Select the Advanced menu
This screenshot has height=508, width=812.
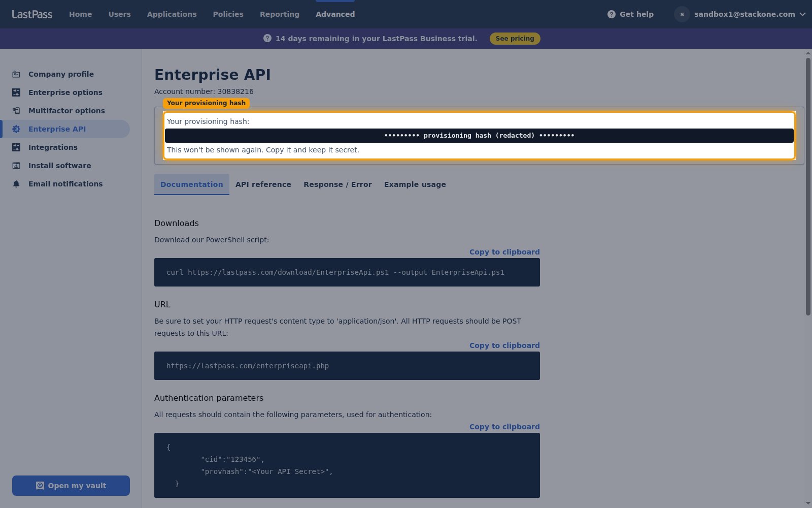coord(335,14)
